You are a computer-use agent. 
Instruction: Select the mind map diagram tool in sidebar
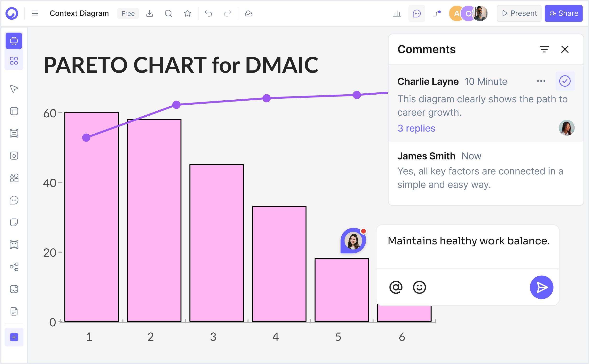click(14, 267)
